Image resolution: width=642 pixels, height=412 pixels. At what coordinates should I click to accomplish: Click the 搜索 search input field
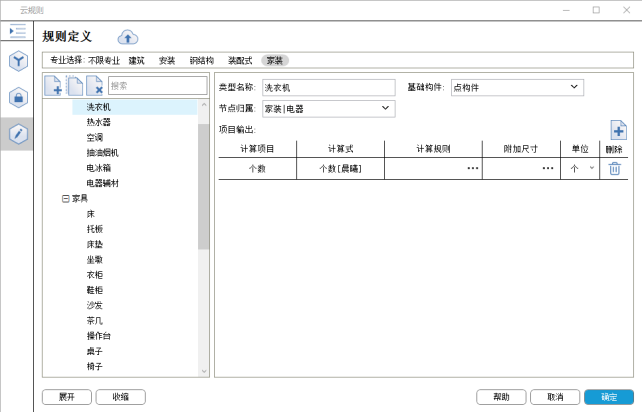[151, 86]
